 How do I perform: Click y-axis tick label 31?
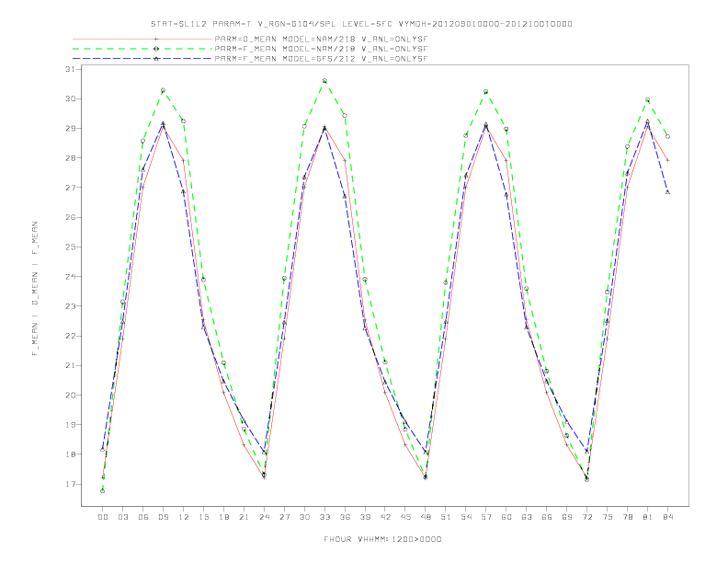[x=70, y=69]
